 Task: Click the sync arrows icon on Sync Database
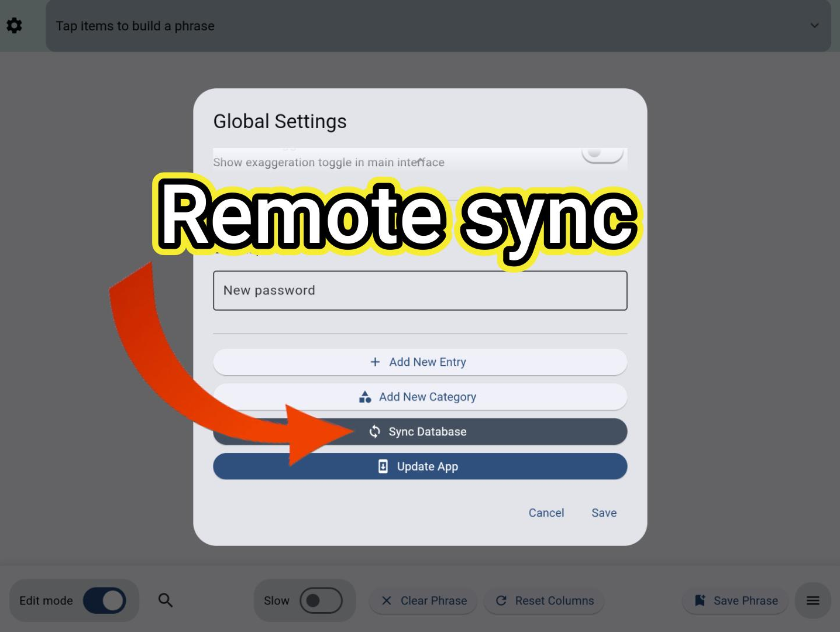[374, 431]
